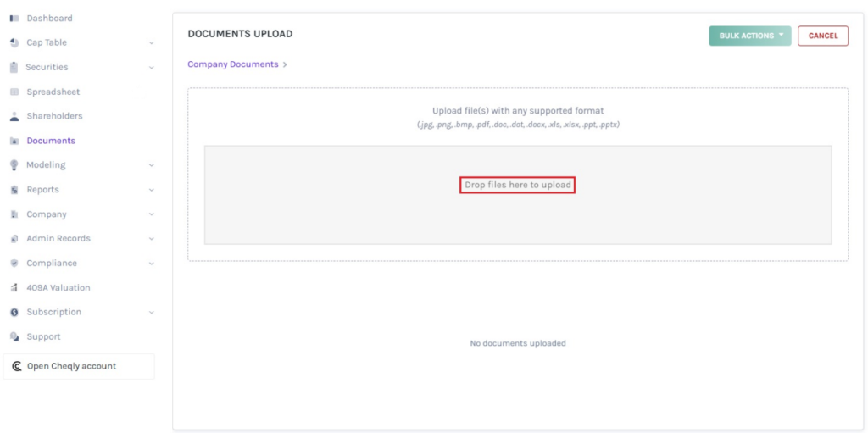Open the Bulk Actions dropdown
The image size is (868, 433).
coord(750,36)
